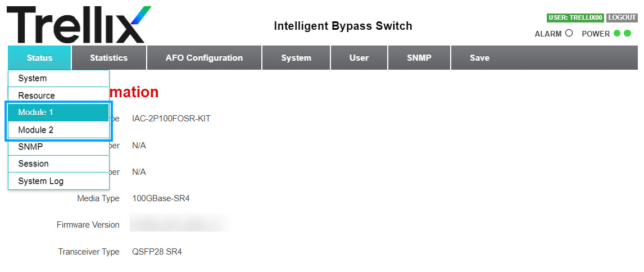
Task: Select Resource in the Status dropdown
Action: (x=58, y=96)
